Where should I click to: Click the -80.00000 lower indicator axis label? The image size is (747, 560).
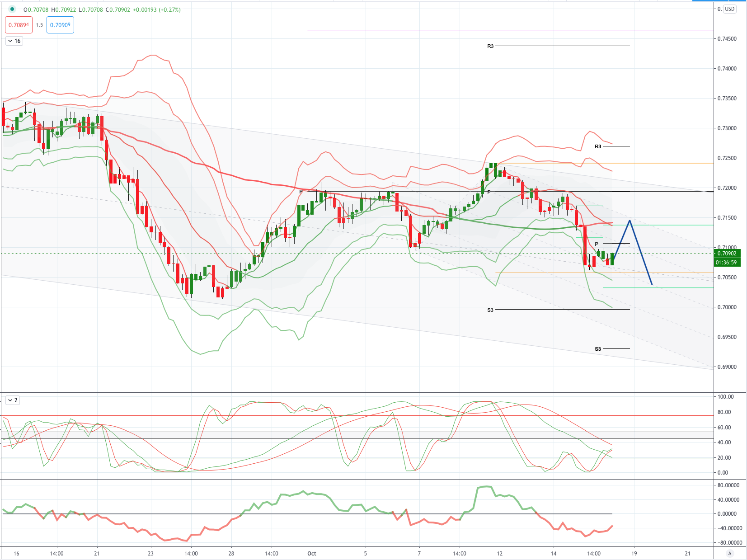tap(730, 543)
